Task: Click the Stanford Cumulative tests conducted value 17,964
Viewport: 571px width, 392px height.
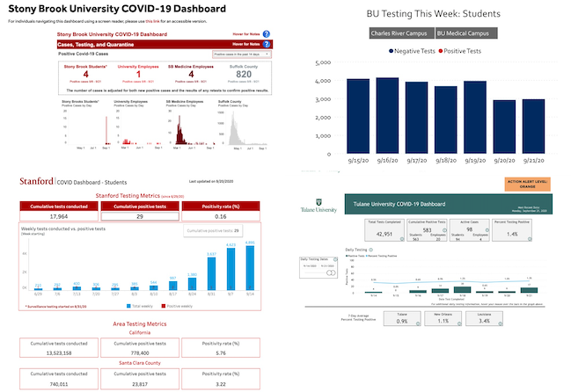Action: 59,216
